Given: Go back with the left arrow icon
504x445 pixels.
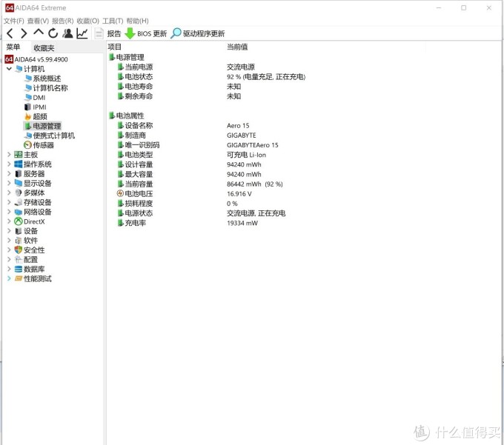Looking at the screenshot, I should pyautogui.click(x=10, y=33).
